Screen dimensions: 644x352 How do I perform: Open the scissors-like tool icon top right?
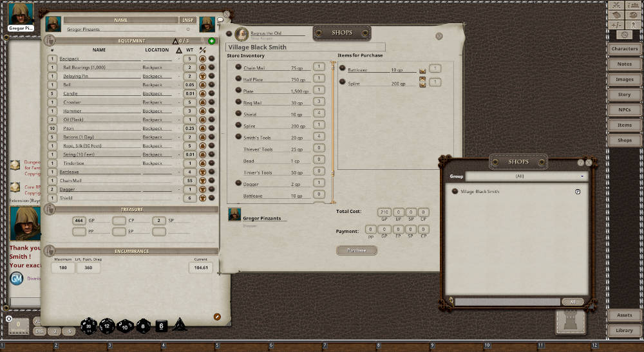(x=616, y=5)
